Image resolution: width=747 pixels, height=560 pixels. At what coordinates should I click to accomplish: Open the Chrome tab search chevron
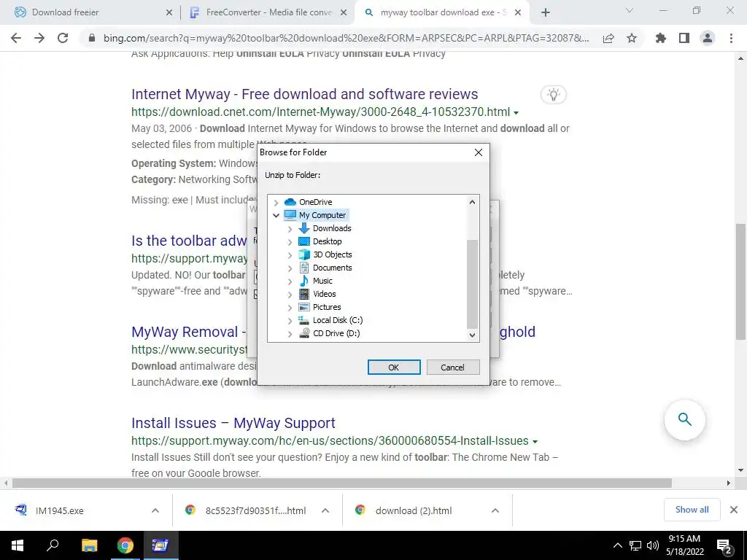(629, 10)
